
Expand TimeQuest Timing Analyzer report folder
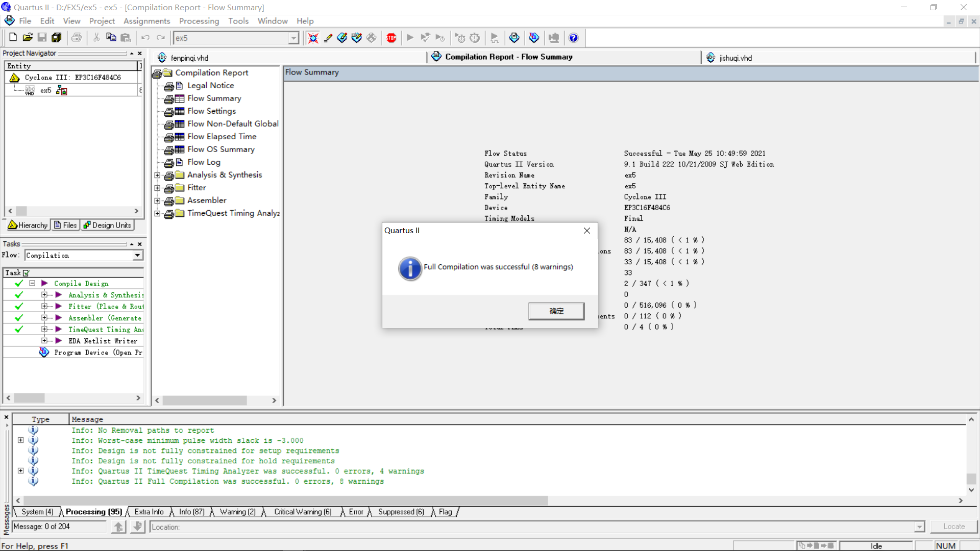157,213
